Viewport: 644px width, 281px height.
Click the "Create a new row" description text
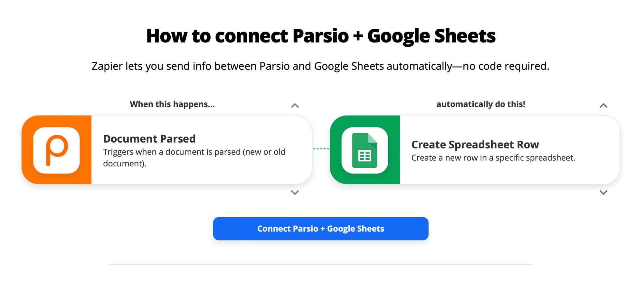(493, 158)
